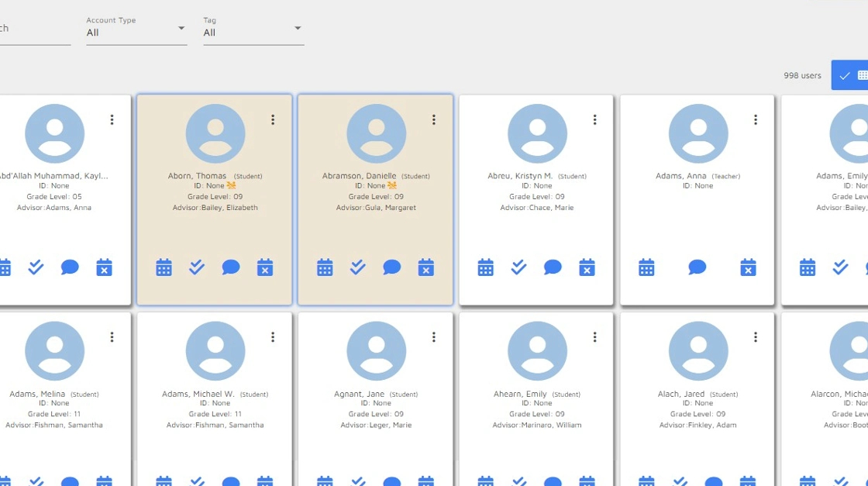This screenshot has height=486, width=868.
Task: Click advisor text Marinaro, William
Action: [551, 425]
